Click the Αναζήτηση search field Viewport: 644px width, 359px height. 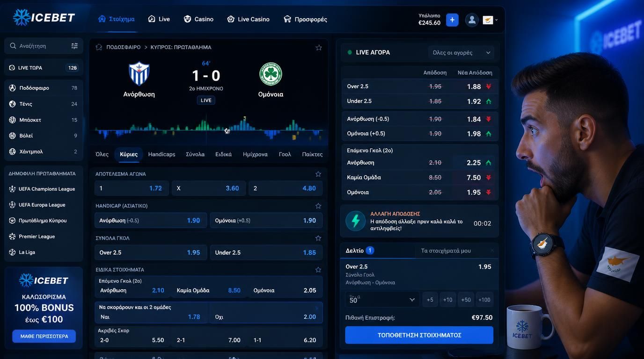click(x=44, y=46)
